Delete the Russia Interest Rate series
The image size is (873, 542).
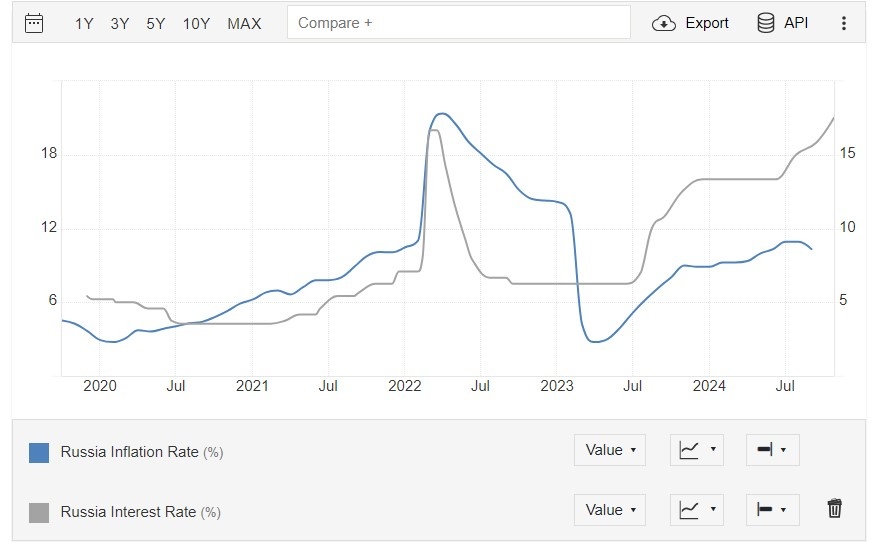[834, 509]
